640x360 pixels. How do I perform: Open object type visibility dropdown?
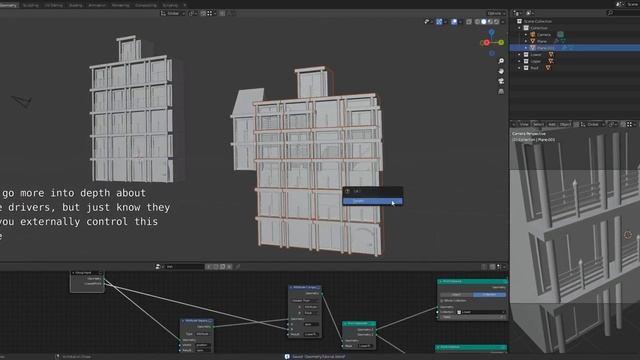(x=428, y=22)
